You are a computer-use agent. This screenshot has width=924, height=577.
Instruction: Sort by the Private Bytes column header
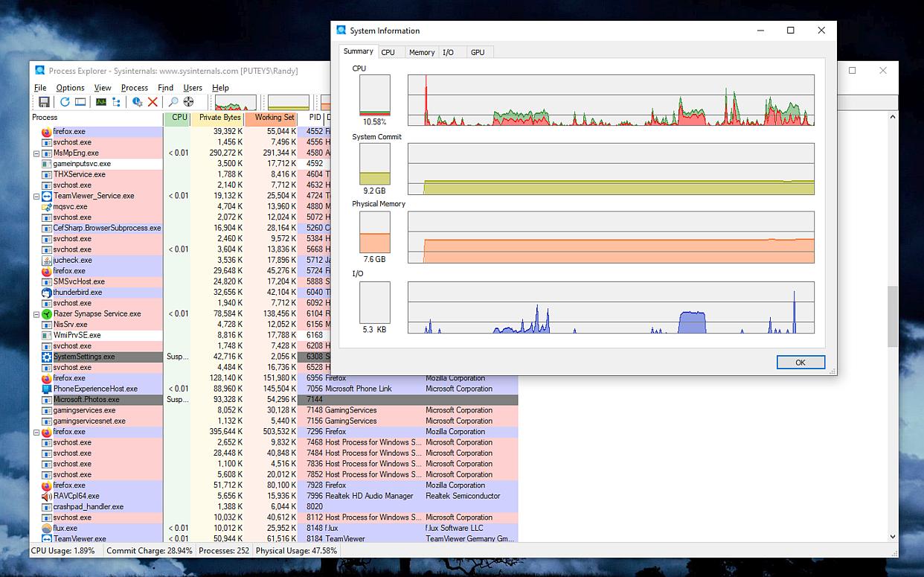[x=217, y=118]
